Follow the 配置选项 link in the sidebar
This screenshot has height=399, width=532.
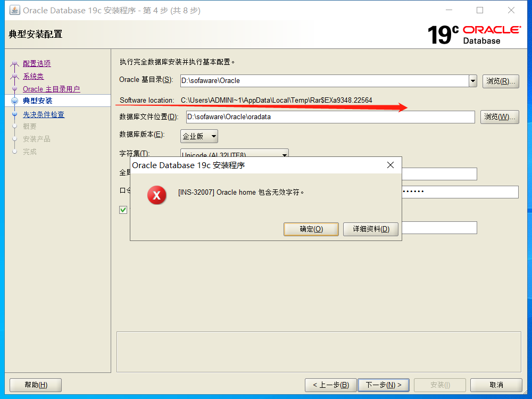point(36,63)
